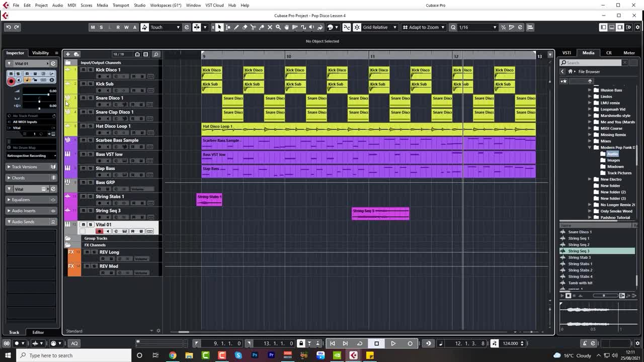Image resolution: width=644 pixels, height=362 pixels.
Task: Toggle the left zone visibility button
Action: pos(603,27)
